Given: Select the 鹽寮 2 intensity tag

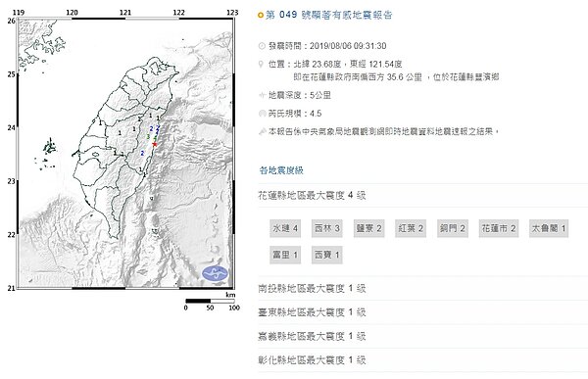Looking at the screenshot, I should pos(368,228).
